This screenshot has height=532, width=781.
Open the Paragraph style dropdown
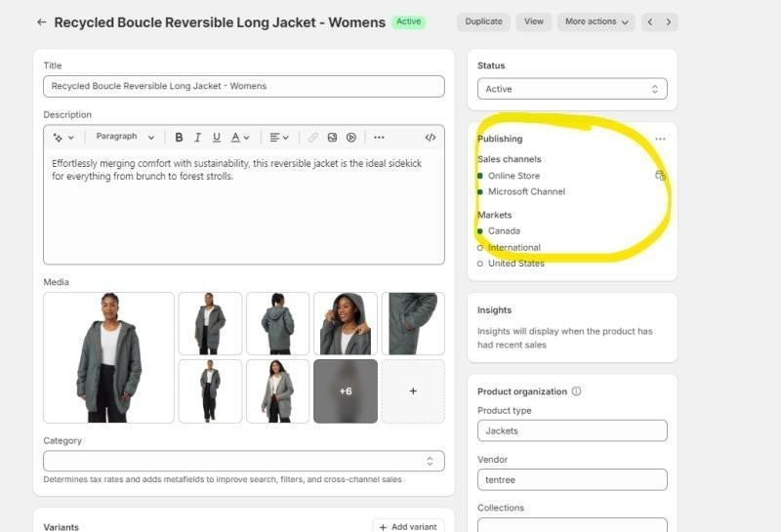point(125,138)
